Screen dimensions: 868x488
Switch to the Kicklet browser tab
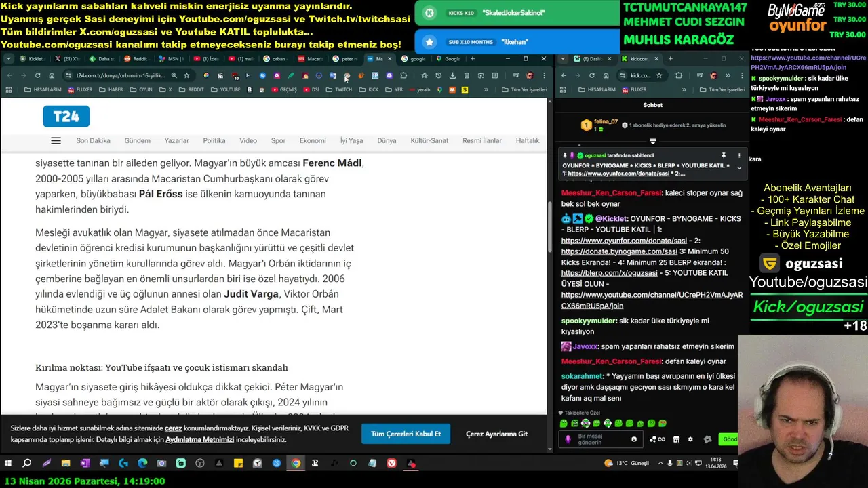coord(33,59)
